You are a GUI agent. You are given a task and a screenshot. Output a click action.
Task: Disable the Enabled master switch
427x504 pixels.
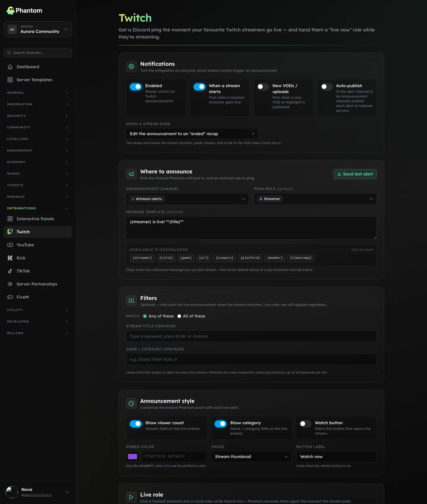136,87
